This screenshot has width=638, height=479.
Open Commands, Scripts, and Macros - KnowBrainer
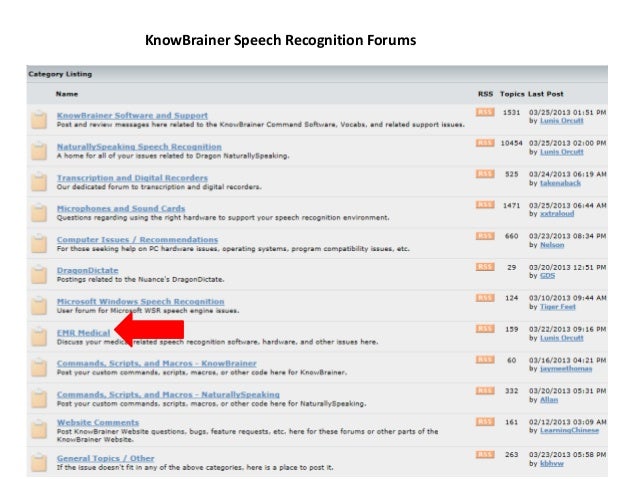157,363
